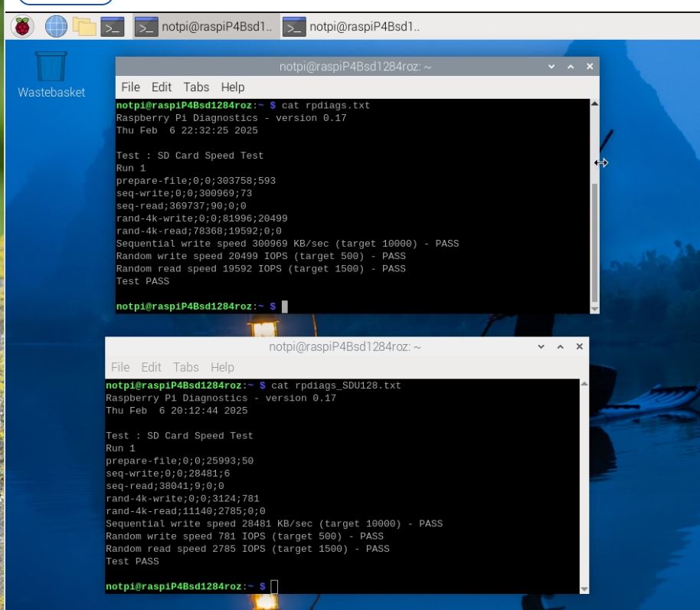This screenshot has width=700, height=610.
Task: Maximize the lower terminal window
Action: [561, 346]
